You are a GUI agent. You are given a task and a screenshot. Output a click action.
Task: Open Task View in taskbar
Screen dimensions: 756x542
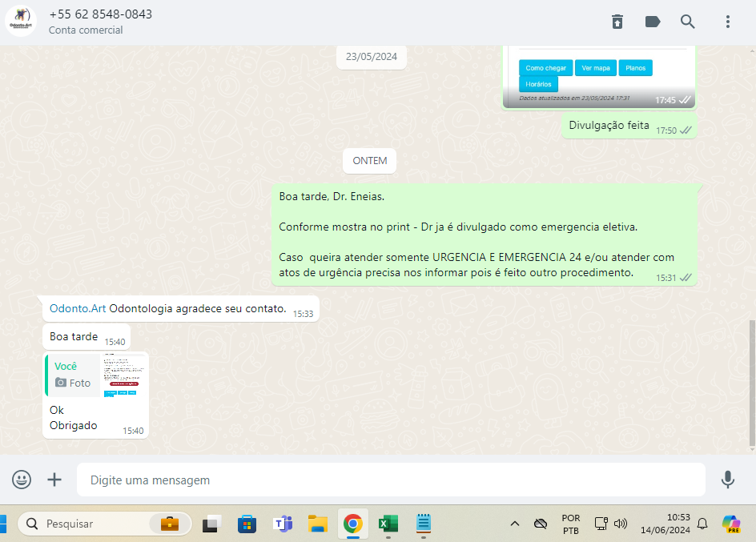pos(211,524)
